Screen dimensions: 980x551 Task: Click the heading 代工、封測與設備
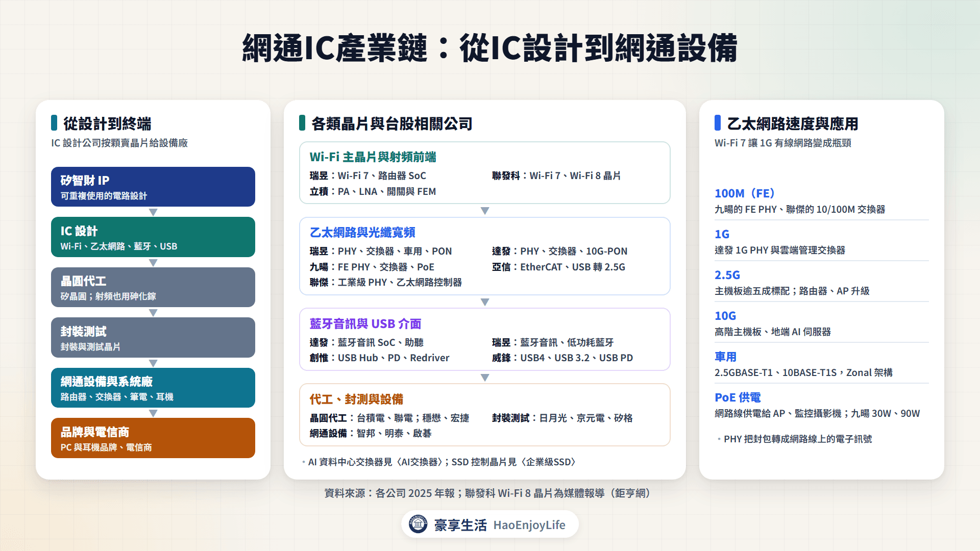pyautogui.click(x=356, y=399)
